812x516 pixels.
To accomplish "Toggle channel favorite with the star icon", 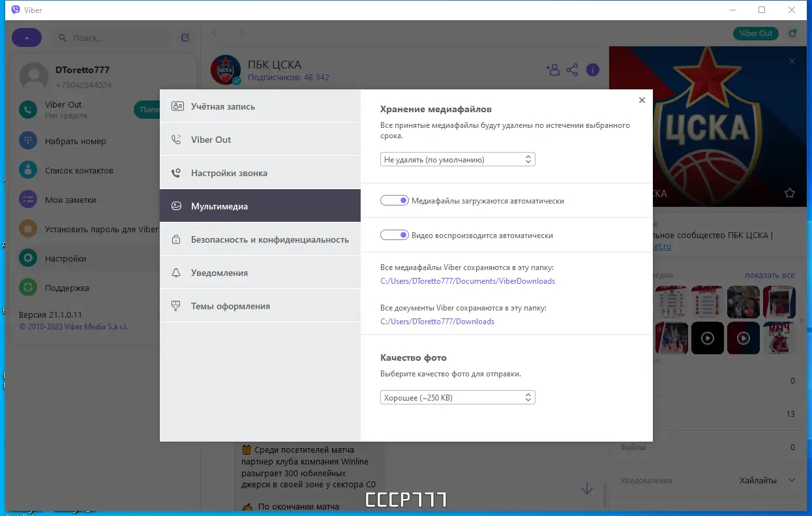I will point(790,193).
